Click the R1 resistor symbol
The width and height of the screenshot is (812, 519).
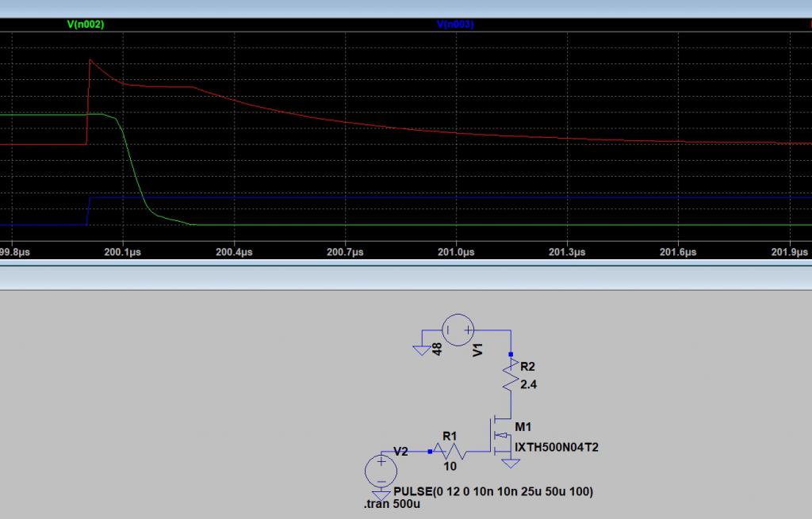(450, 451)
